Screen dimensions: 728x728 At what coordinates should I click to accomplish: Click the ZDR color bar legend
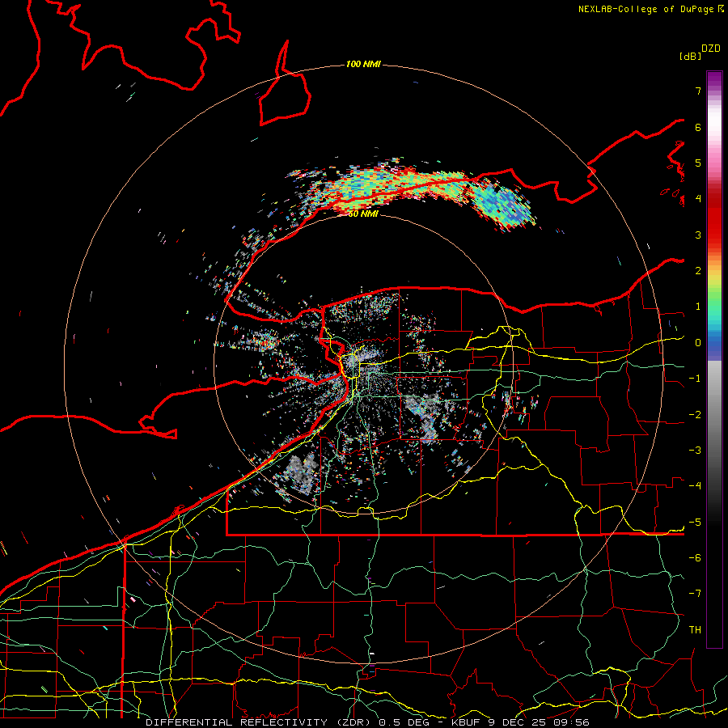(714, 359)
